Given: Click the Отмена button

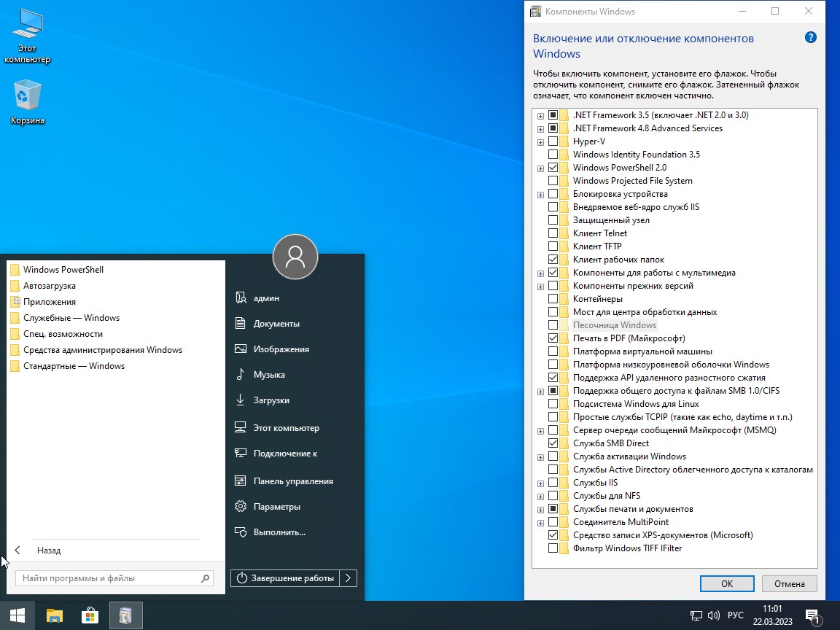Looking at the screenshot, I should 789,583.
